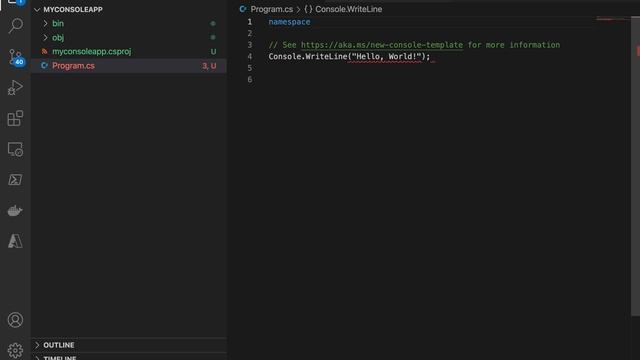Open Program.cs in the explorer
640x360 pixels.
tap(73, 66)
